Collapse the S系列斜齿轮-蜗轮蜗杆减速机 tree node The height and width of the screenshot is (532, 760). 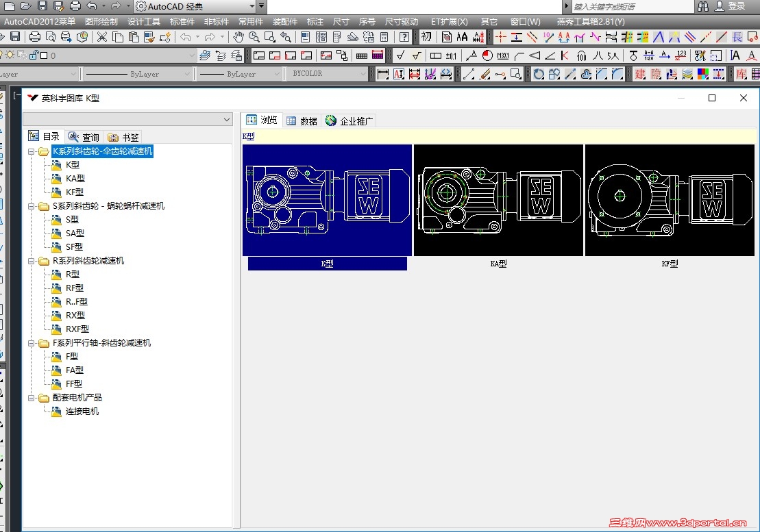pyautogui.click(x=32, y=206)
